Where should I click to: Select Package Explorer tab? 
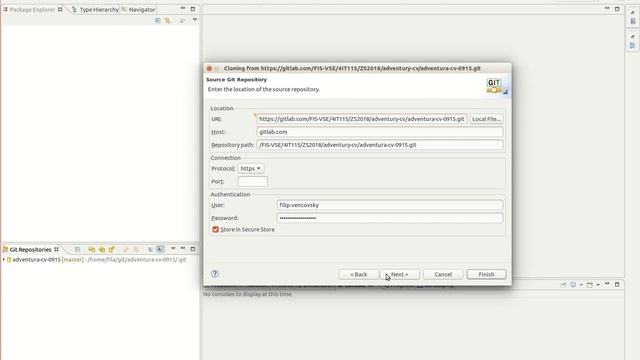point(33,9)
